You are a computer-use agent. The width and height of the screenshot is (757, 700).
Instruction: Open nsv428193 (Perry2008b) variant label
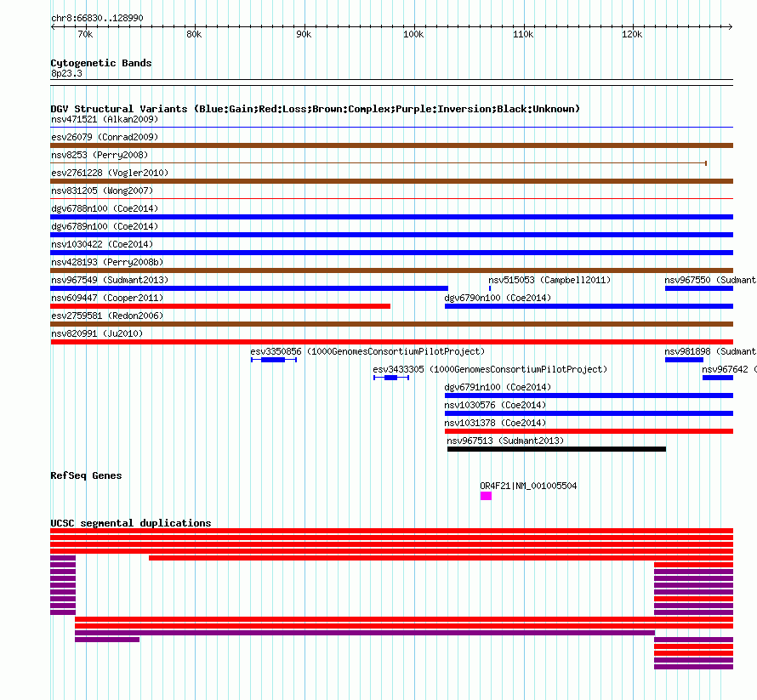click(x=107, y=262)
